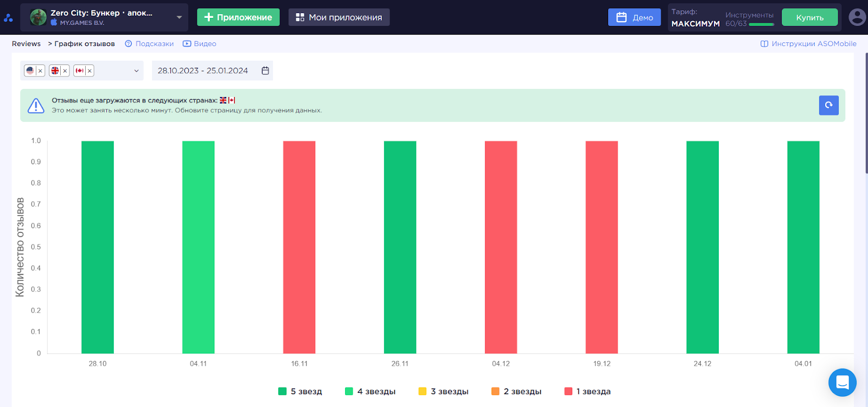Expand the country selector chevron
868x407 pixels.
(x=136, y=70)
